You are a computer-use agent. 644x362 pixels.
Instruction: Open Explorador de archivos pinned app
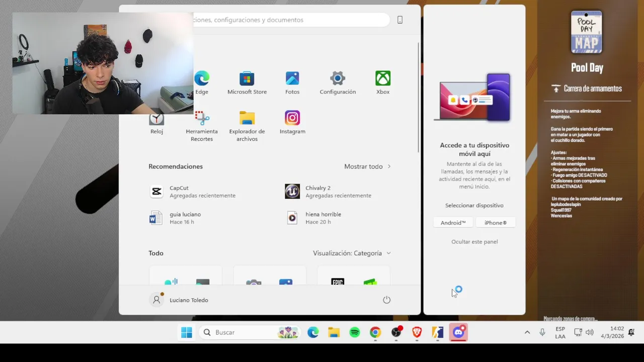[247, 126]
